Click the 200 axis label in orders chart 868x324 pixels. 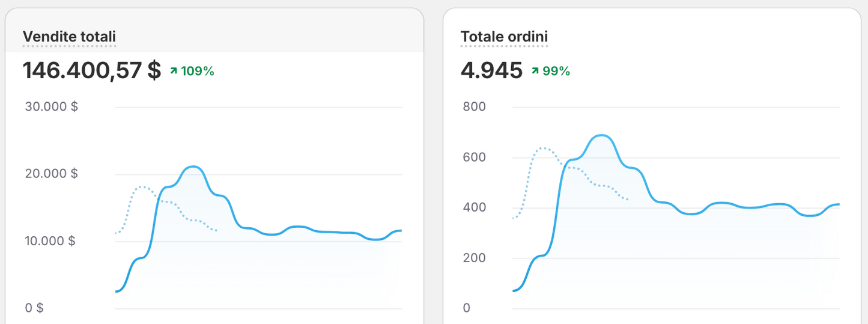coord(474,258)
